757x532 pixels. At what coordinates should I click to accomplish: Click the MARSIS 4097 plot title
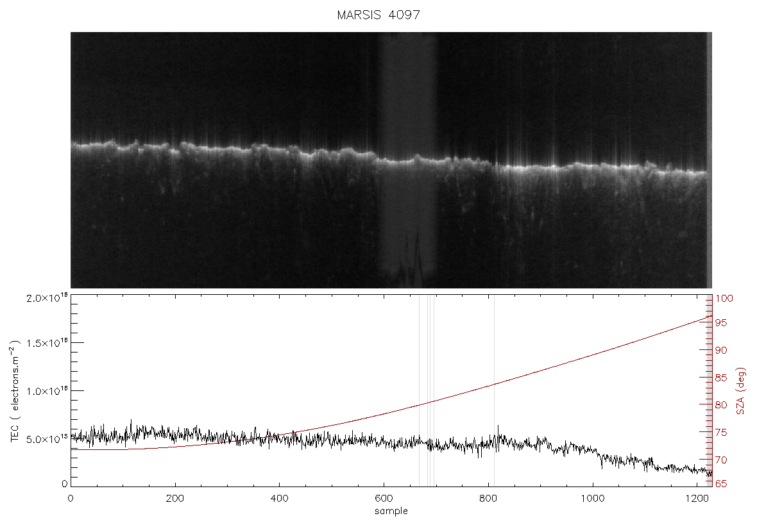378,15
